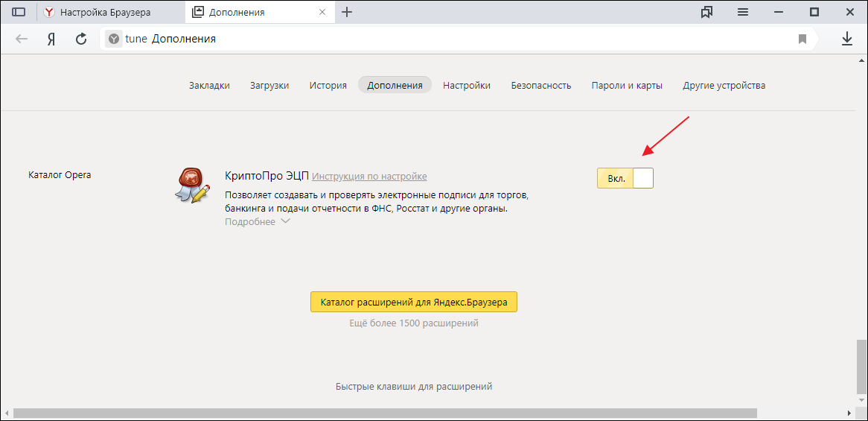Open Быстрые клавиши для расширений link
This screenshot has width=868, height=421.
(x=413, y=386)
